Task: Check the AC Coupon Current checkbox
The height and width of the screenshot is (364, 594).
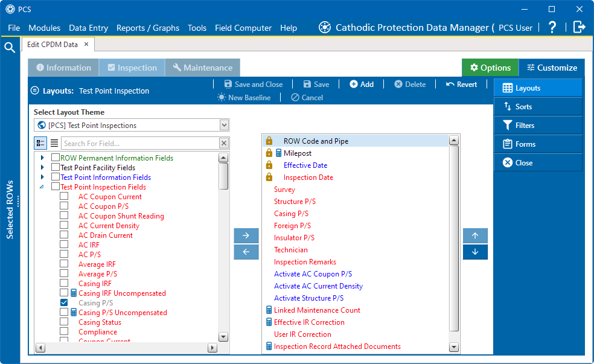Action: coord(64,196)
